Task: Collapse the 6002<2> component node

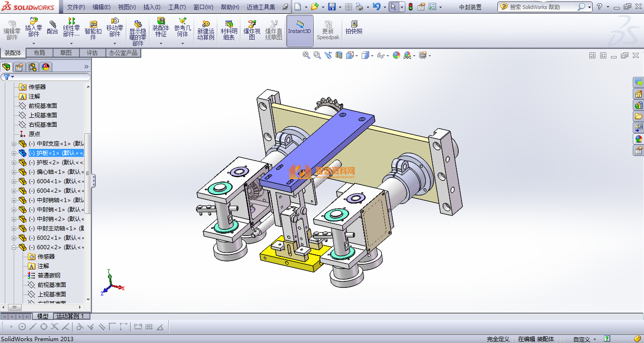Action: [14, 247]
